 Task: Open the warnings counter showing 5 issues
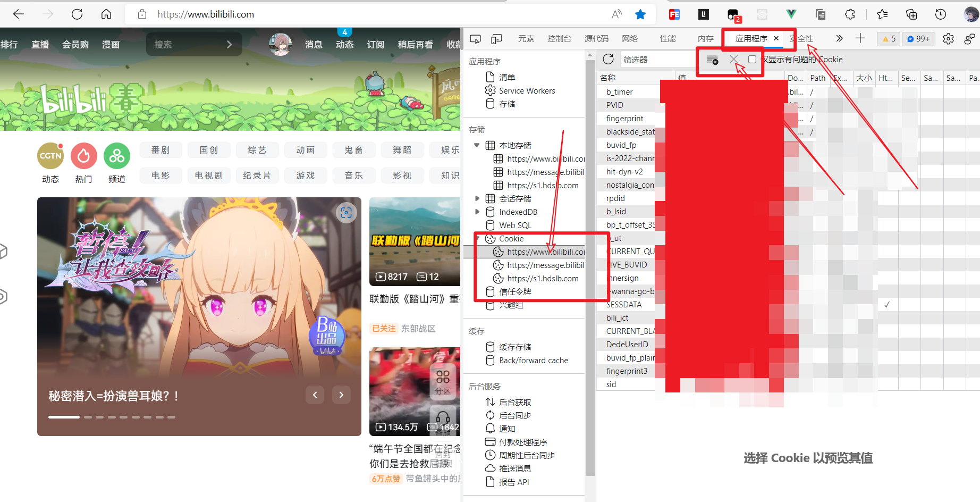coord(888,38)
